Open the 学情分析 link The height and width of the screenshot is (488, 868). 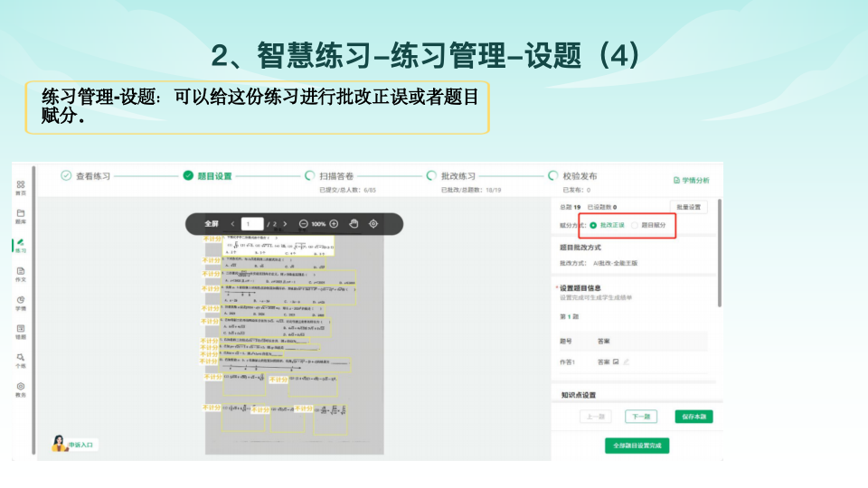tap(692, 181)
